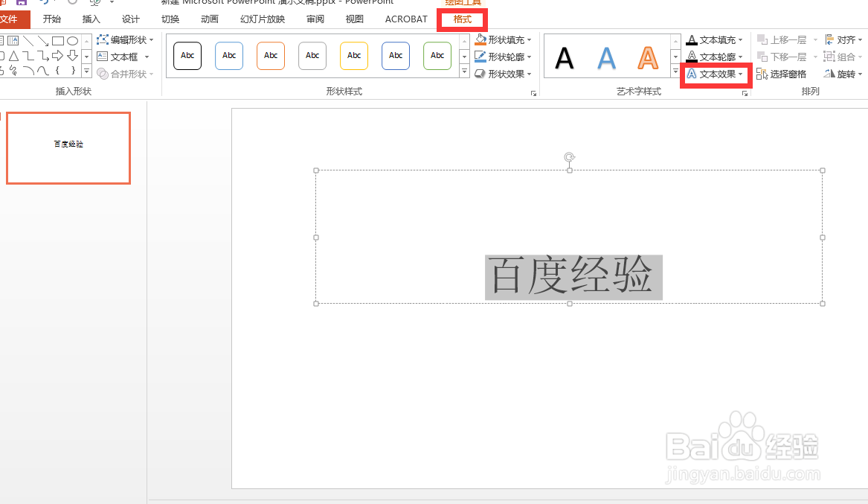The width and height of the screenshot is (868, 504).
Task: Click the Shape Outline (形状轮廓) pen icon
Action: 480,57
